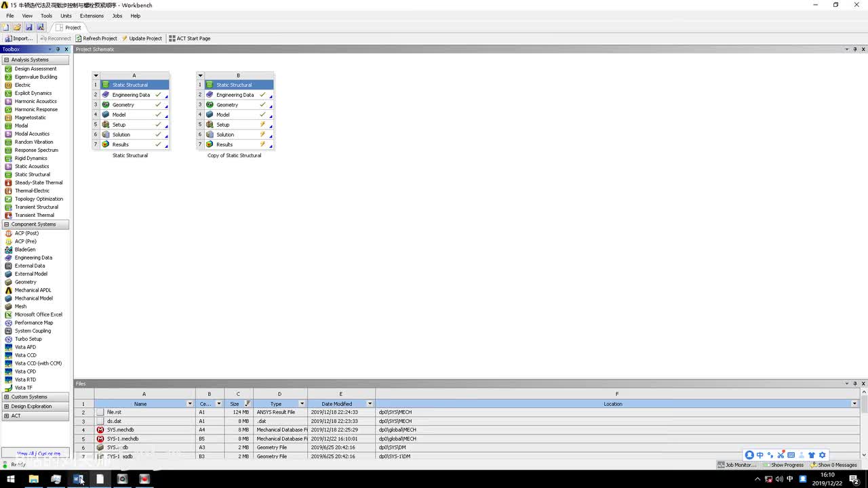The height and width of the screenshot is (488, 868).
Task: Click the Save project icon
Action: pos(28,27)
